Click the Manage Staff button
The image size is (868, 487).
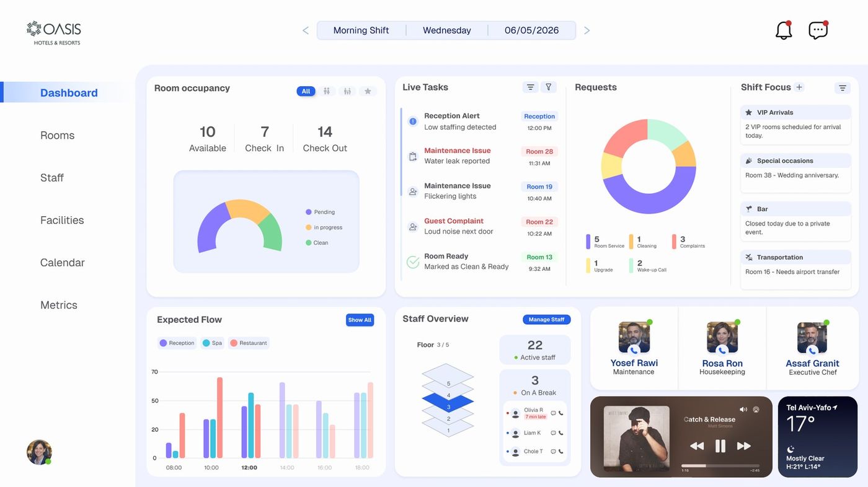(x=546, y=320)
